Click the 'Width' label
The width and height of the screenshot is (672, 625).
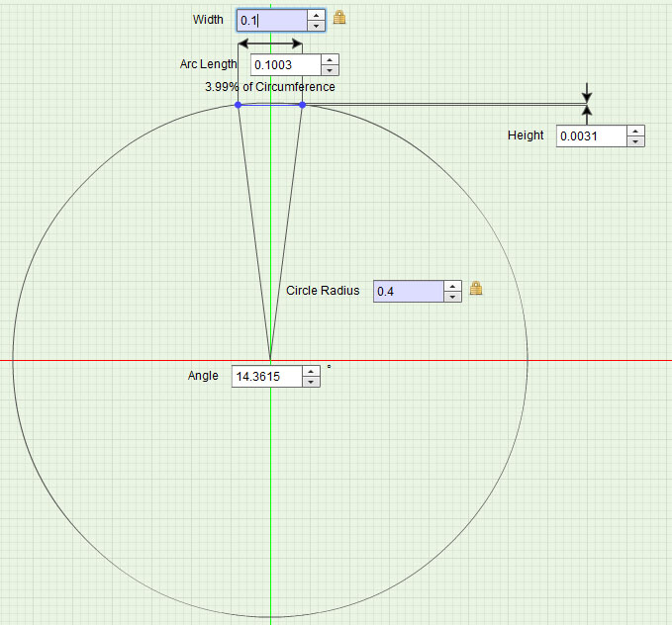(208, 20)
